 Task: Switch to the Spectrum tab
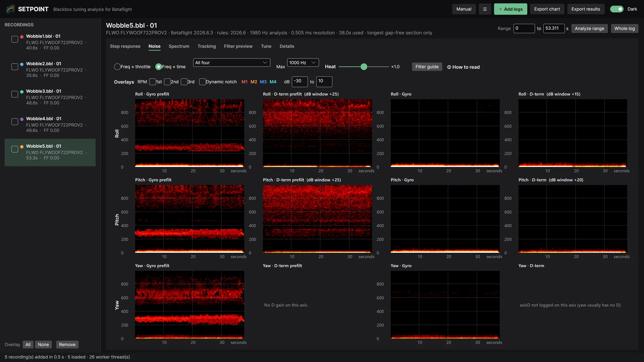(x=179, y=46)
